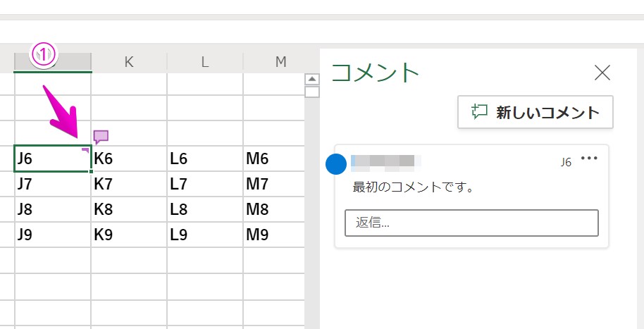Select column K header
Image resolution: width=644 pixels, height=329 pixels.
coord(129,62)
